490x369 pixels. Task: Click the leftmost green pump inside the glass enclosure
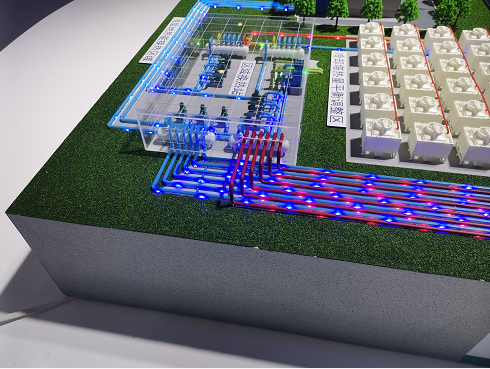tap(183, 108)
